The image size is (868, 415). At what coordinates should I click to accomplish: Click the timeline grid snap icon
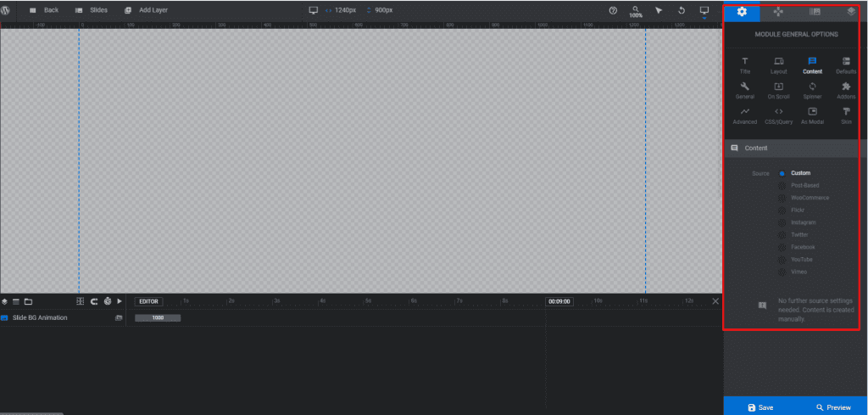(81, 301)
